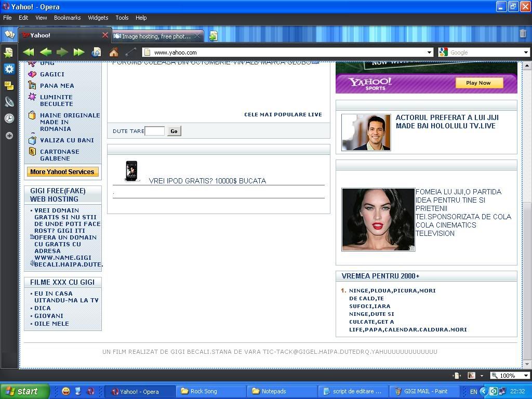Toggle Fit to Width in status bar
Image resolution: width=532 pixels, height=399 pixels.
tap(457, 375)
